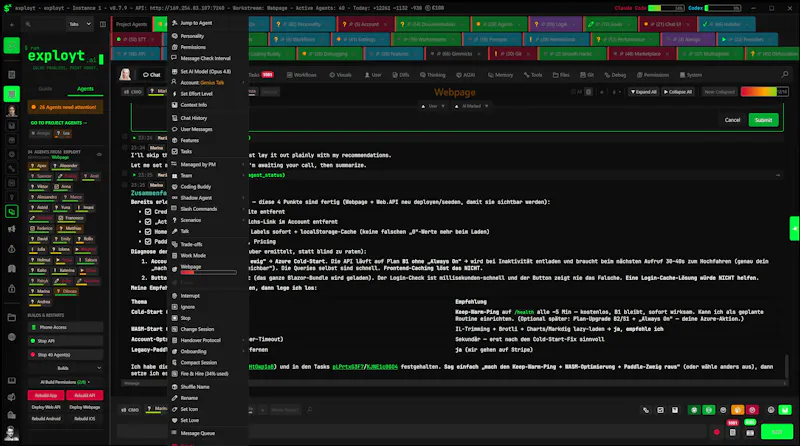Toggle the Home checklist checkbox

[x=148, y=232]
